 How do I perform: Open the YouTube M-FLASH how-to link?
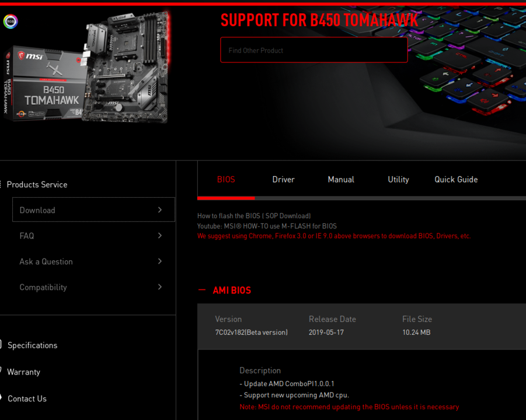tap(267, 226)
